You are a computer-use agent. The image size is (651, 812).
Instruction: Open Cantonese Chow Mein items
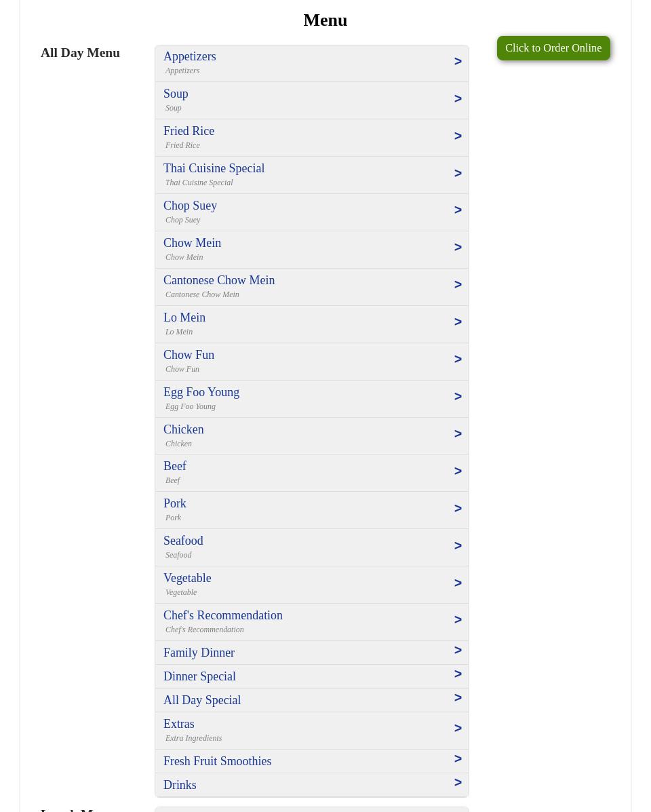(x=218, y=280)
